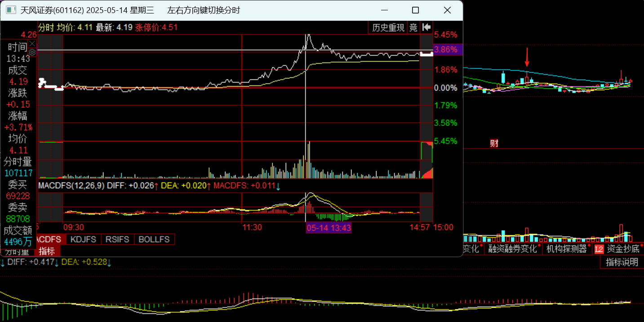Click the app icon in title bar
Viewport: 644px width, 322px height.
[x=11, y=10]
